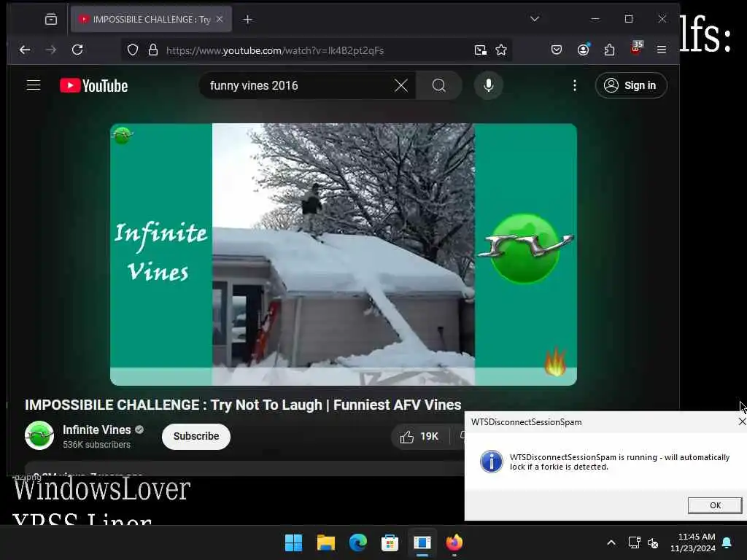The height and width of the screenshot is (560, 747).
Task: Open the Firefox application menu
Action: coord(662,50)
